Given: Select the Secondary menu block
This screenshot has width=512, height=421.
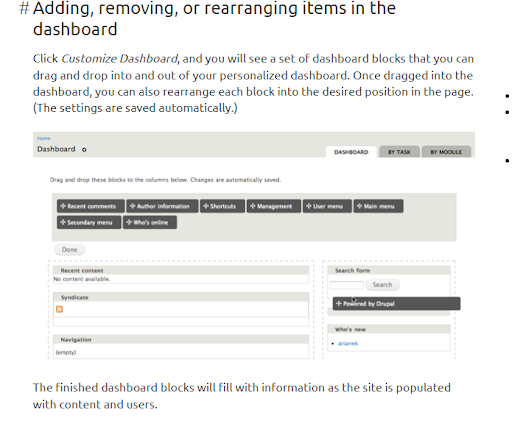Looking at the screenshot, I should 89,222.
